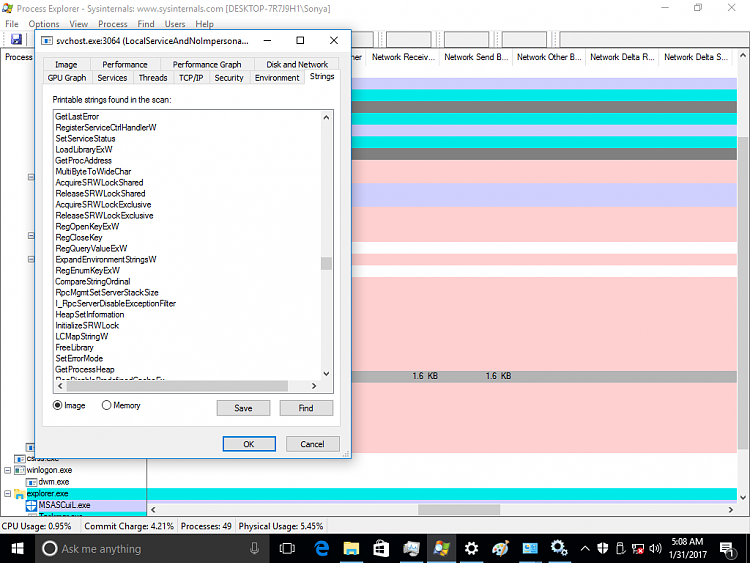Viewport: 750px width, 563px height.
Task: Click the Network Delta R... column header
Action: 622,57
